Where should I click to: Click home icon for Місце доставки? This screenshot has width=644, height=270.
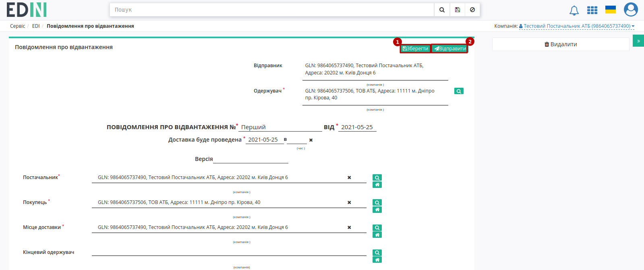click(377, 235)
